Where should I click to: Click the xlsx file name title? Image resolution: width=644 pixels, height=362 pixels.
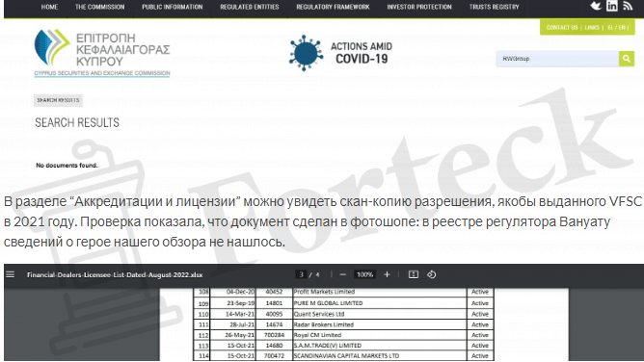point(115,274)
